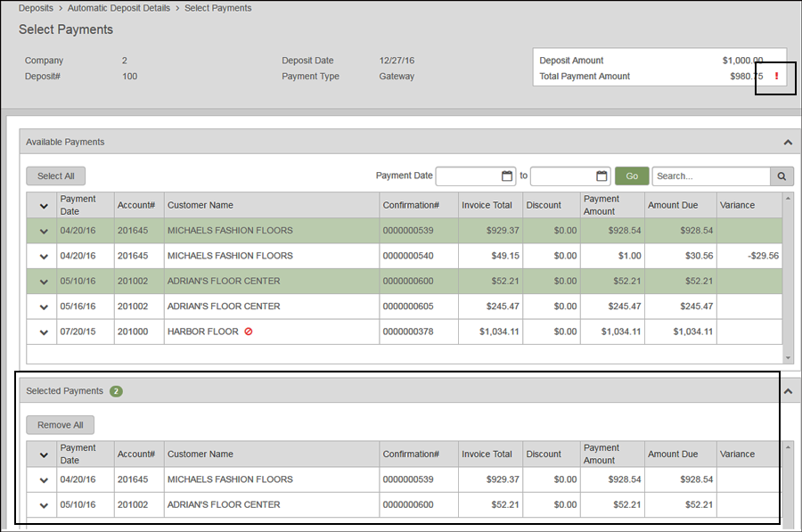Click the Select Payments breadcrumb
The height and width of the screenshot is (532, 802).
pos(218,8)
